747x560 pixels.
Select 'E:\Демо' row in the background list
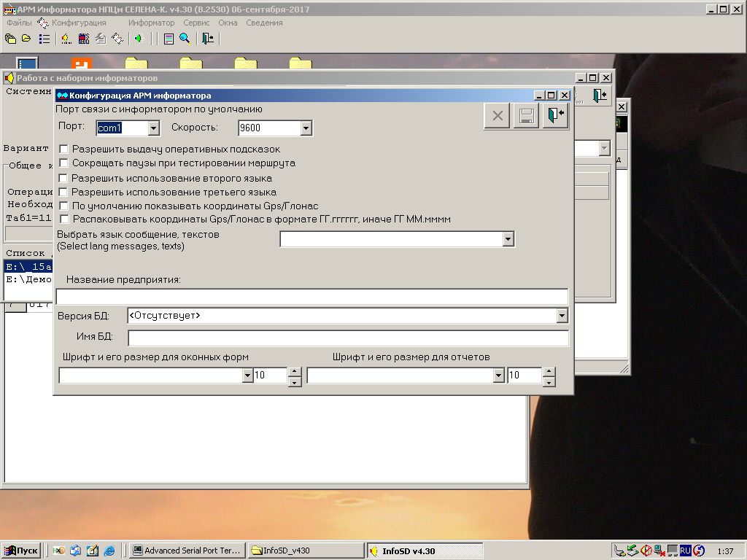coord(28,279)
